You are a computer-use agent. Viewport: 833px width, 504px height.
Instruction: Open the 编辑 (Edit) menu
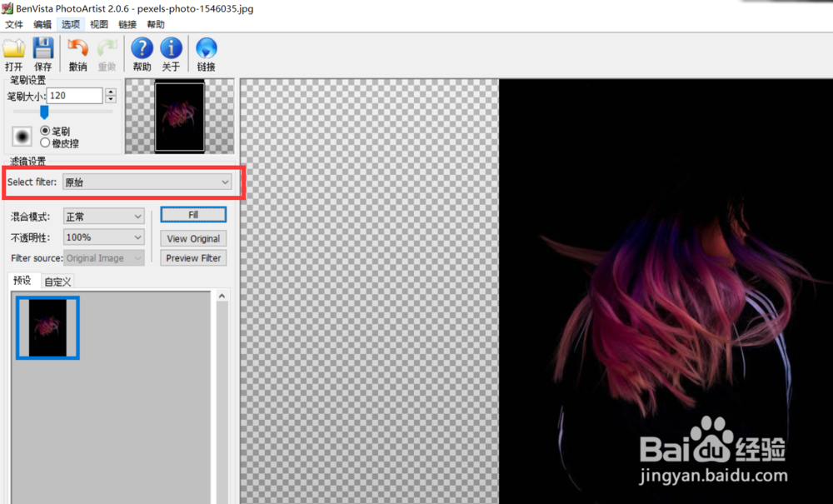[x=42, y=24]
